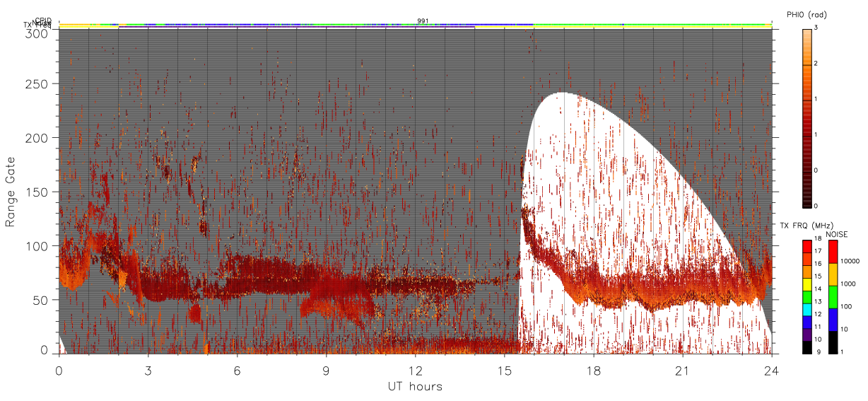Click the '50' tick on Range Gate axis
The width and height of the screenshot is (868, 401).
(40, 300)
